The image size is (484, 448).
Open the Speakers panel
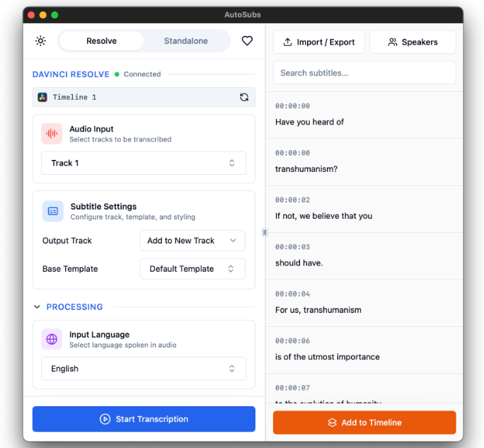click(413, 42)
